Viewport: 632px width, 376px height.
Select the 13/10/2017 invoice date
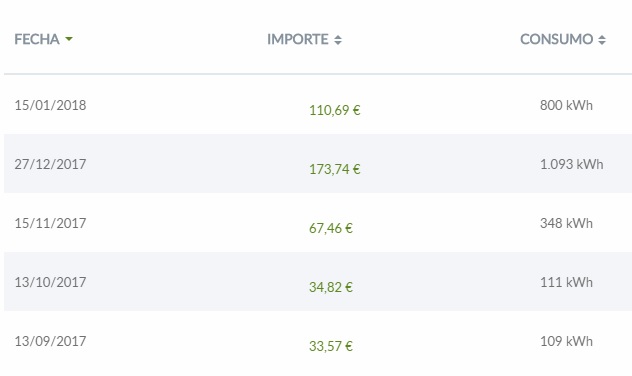[50, 282]
